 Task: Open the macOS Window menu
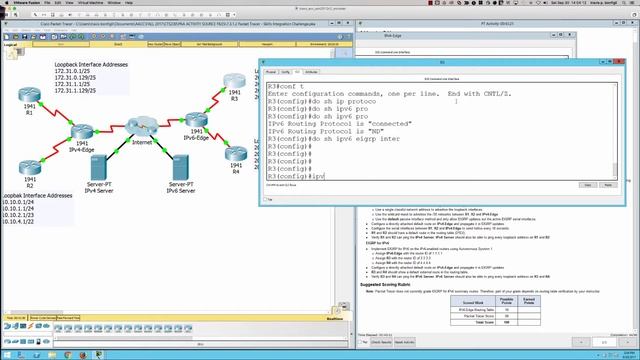[x=114, y=2]
